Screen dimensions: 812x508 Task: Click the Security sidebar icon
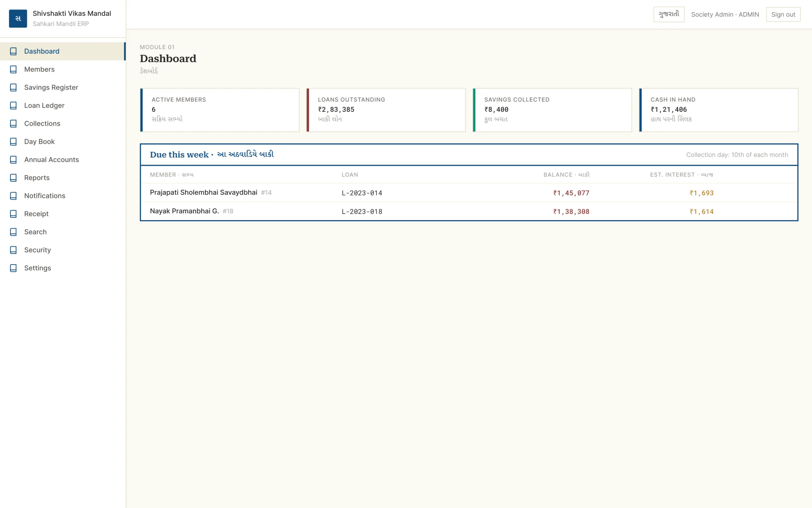point(13,250)
